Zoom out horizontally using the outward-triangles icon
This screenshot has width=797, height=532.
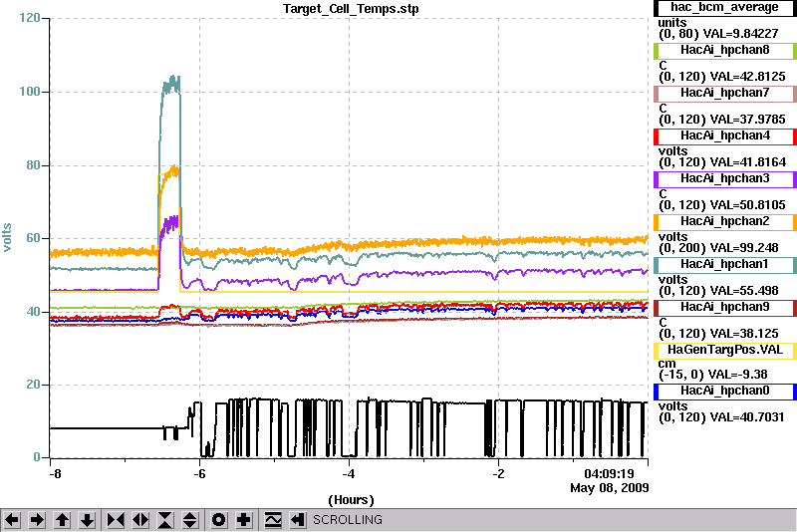pyautogui.click(x=140, y=520)
